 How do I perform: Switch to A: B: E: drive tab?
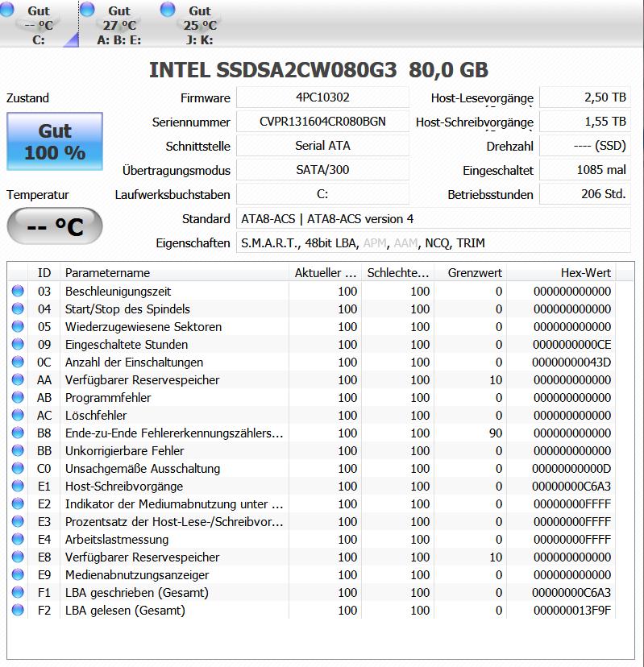pyautogui.click(x=118, y=24)
